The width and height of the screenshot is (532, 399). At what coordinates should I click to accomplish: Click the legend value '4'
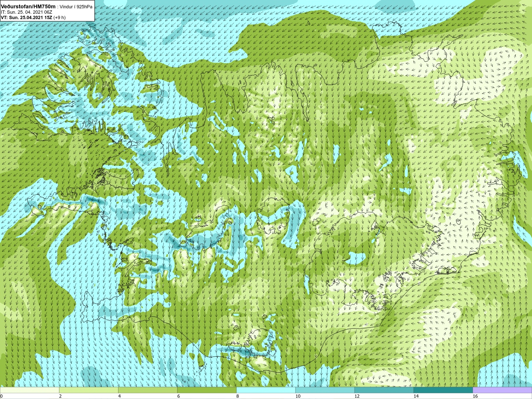120,396
